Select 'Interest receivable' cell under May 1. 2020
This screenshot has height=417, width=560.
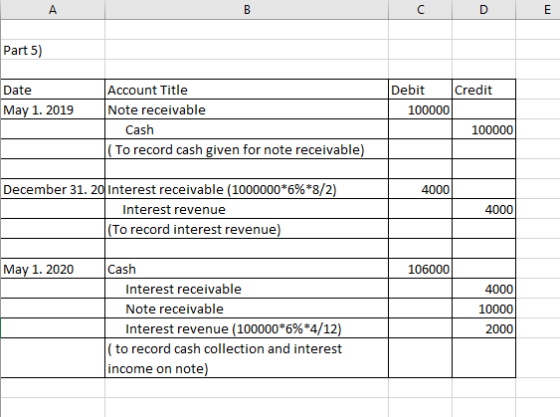246,289
